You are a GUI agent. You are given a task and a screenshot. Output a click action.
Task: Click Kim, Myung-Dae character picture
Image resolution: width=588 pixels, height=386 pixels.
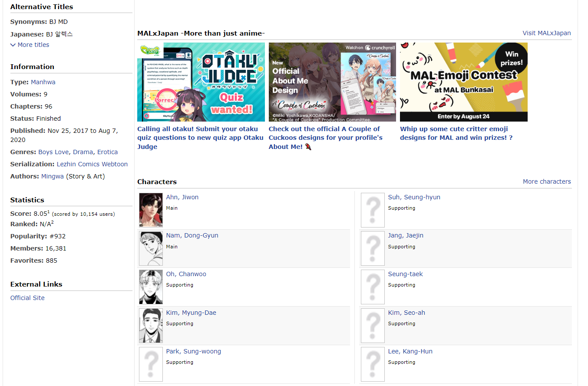(151, 326)
